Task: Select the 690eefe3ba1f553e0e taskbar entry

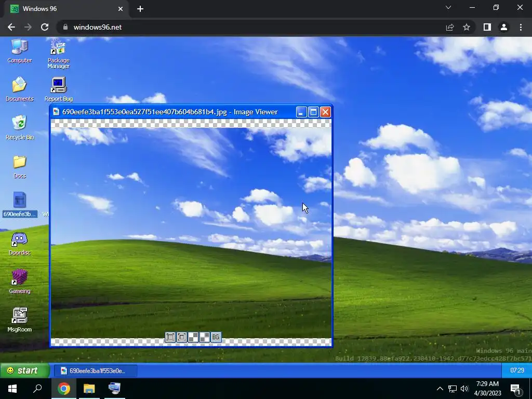Action: [x=96, y=371]
